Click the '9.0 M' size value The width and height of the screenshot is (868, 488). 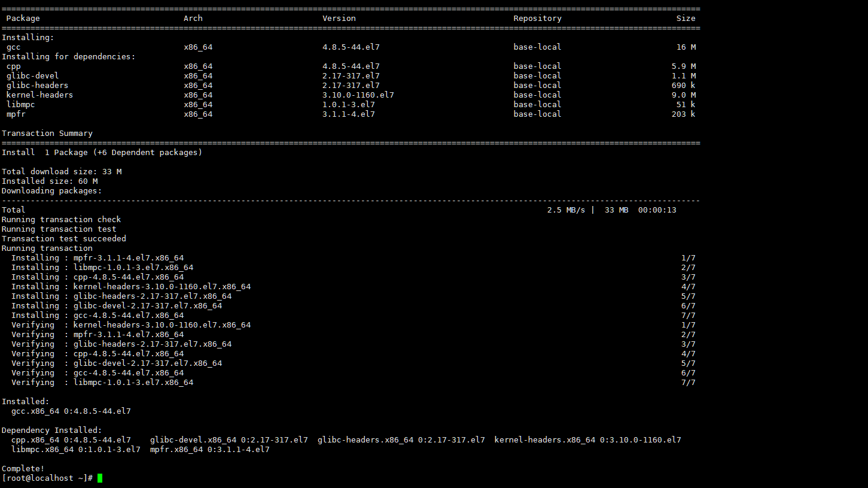coord(684,95)
